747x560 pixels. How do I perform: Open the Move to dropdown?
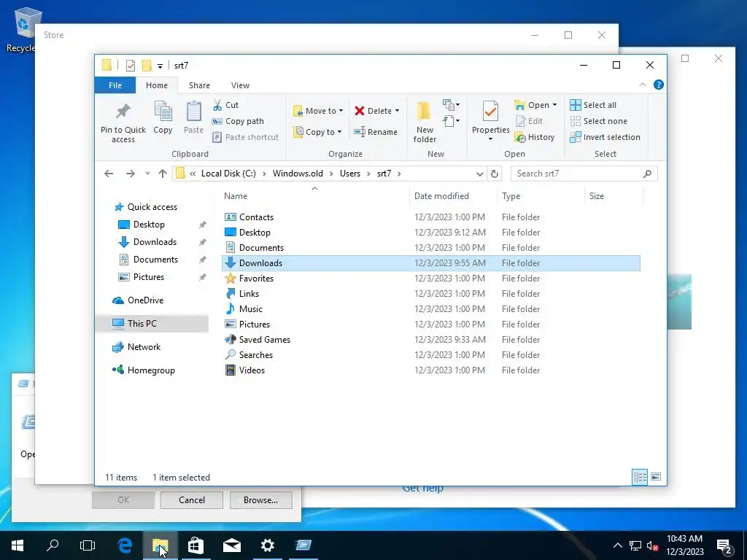(x=318, y=111)
